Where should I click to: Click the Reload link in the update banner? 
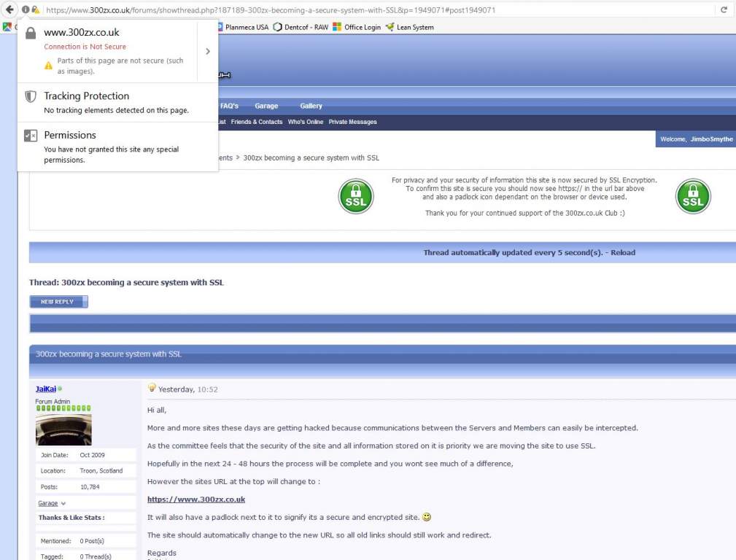coord(622,253)
